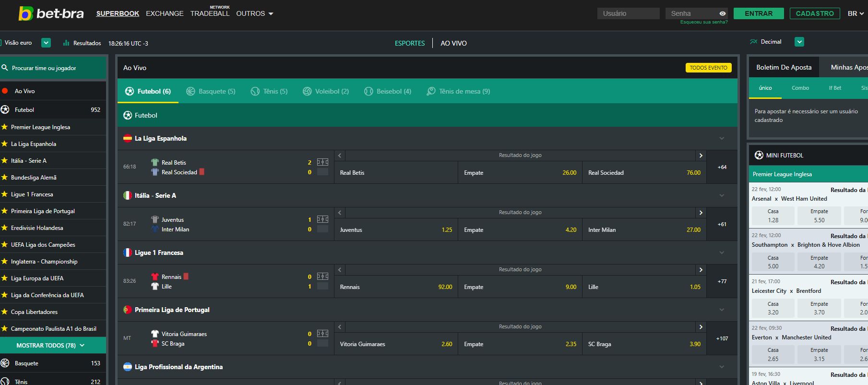Screen dimensions: 868x385
Task: Open pitch view icon for Juventus match
Action: point(322,219)
